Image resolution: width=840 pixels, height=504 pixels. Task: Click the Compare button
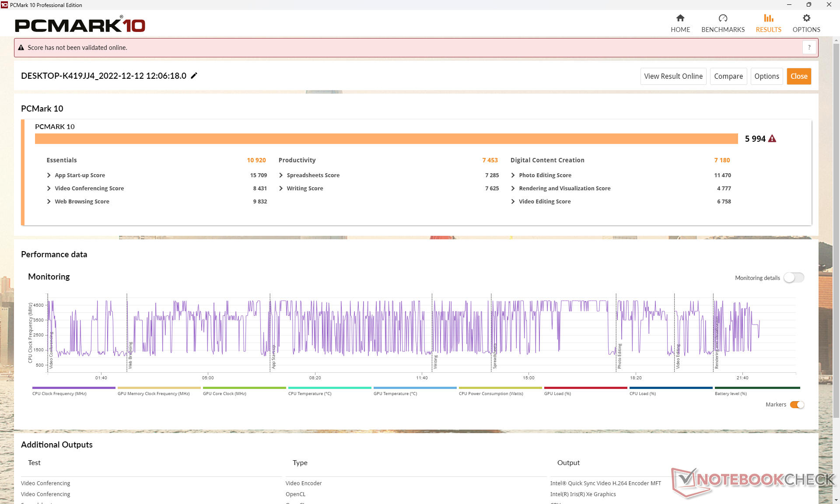tap(728, 76)
